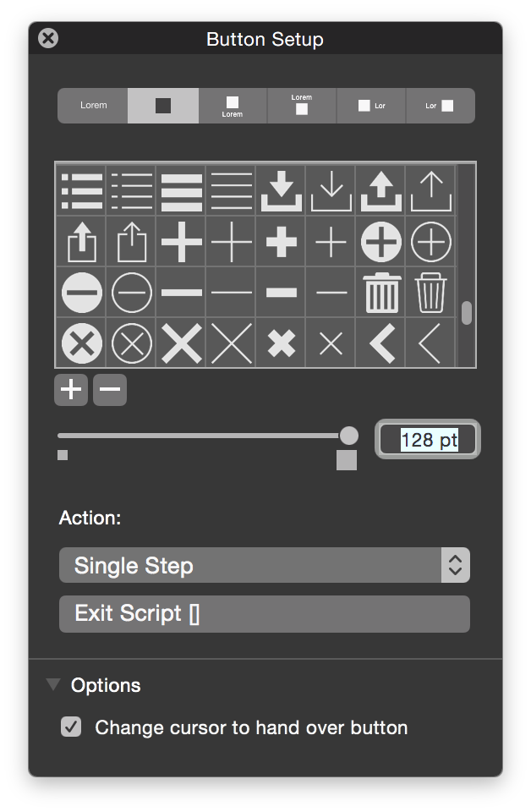Pick the bold left chevron icon
This screenshot has width=531, height=812.
pyautogui.click(x=381, y=343)
